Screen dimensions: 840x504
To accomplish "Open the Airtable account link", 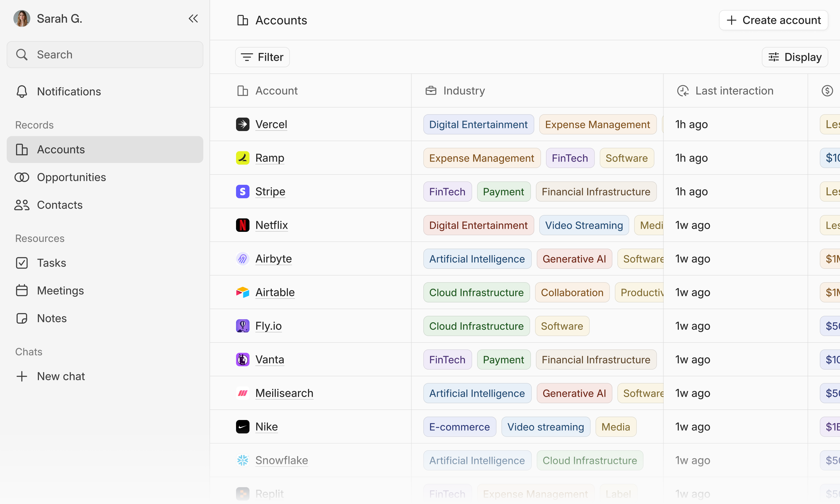I will pos(275,292).
